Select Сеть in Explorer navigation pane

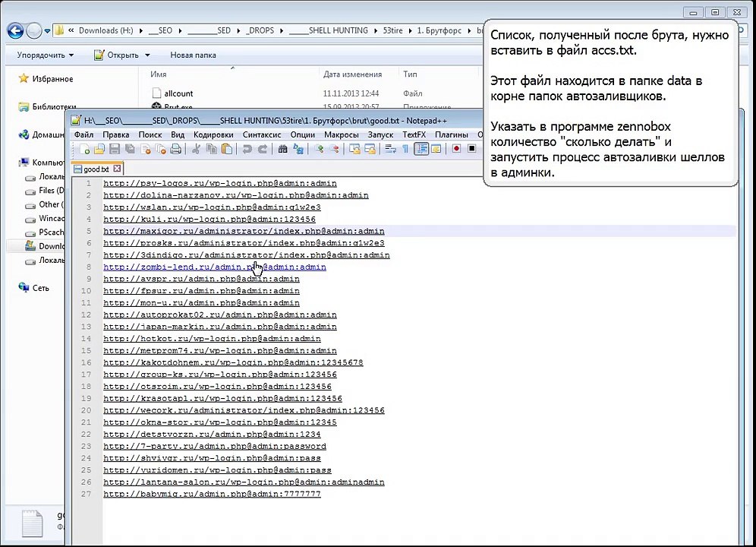click(x=40, y=288)
